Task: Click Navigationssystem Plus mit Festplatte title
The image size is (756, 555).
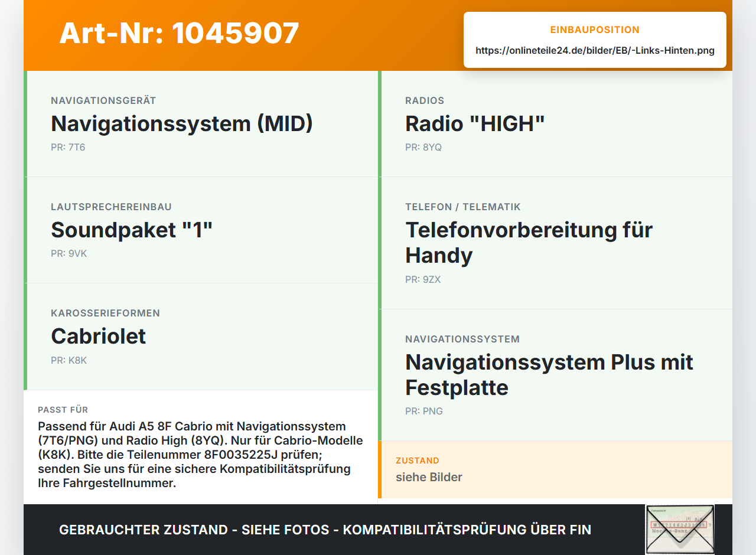Action: click(x=549, y=374)
